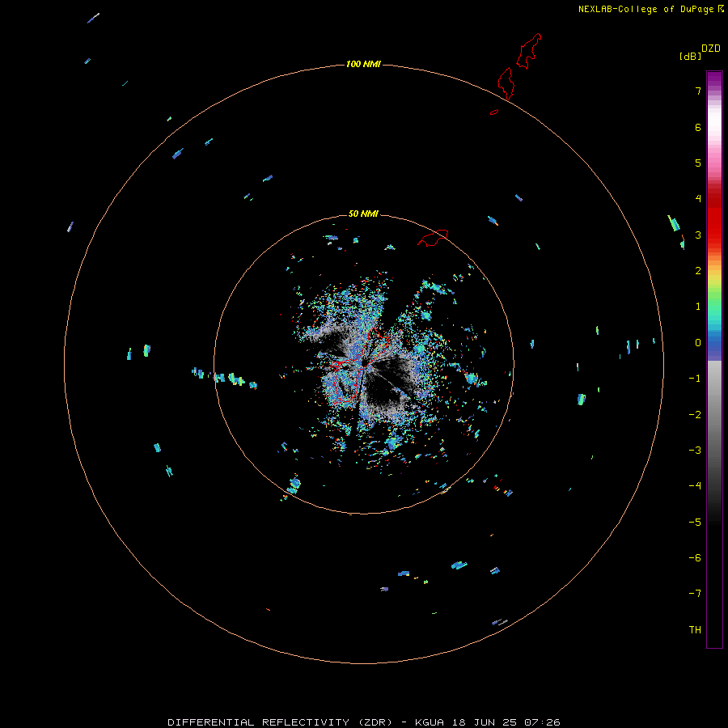This screenshot has height=728, width=728.
Task: Click the red island outline near the 50 NMI ring
Action: [x=433, y=238]
